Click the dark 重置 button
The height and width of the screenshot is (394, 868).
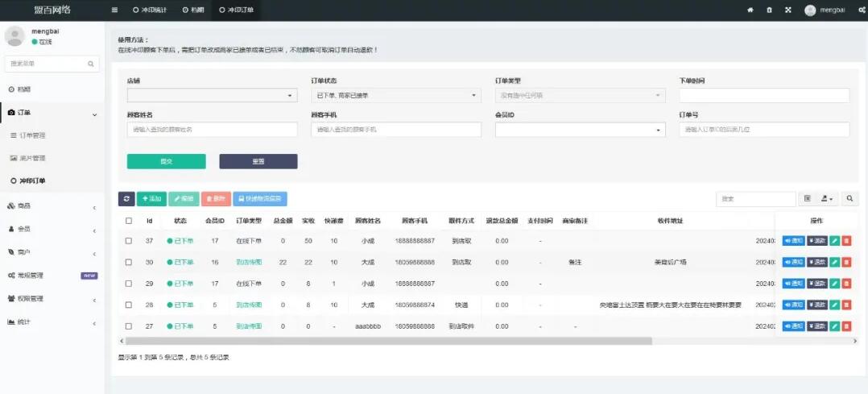258,161
